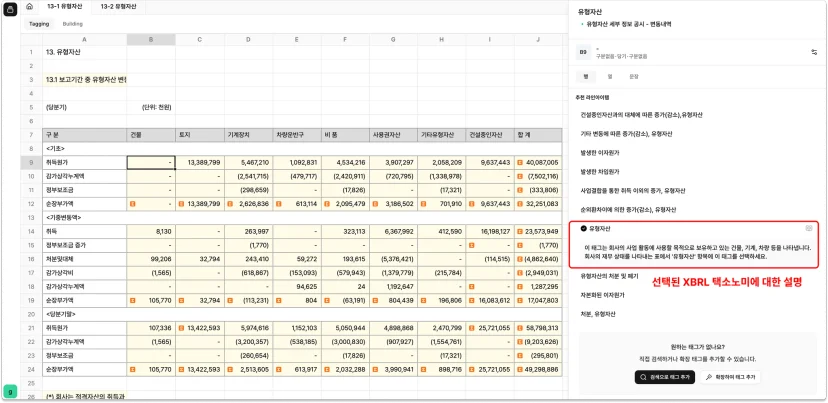The height and width of the screenshot is (403, 828).
Task: Click the orange tag marker beside 23,573,949
Action: click(521, 231)
